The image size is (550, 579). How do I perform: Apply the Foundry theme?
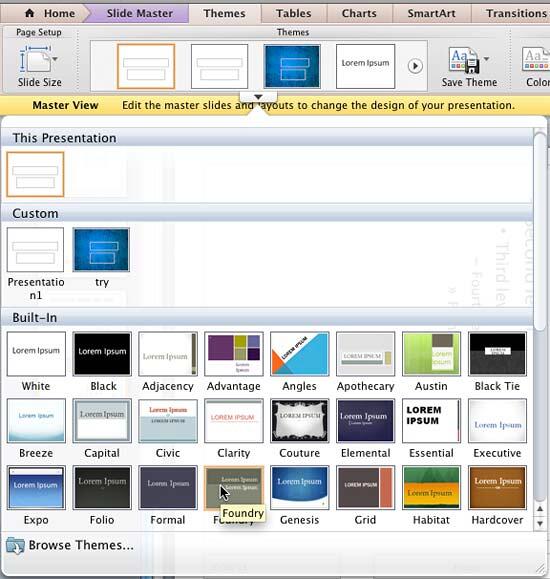pos(234,487)
